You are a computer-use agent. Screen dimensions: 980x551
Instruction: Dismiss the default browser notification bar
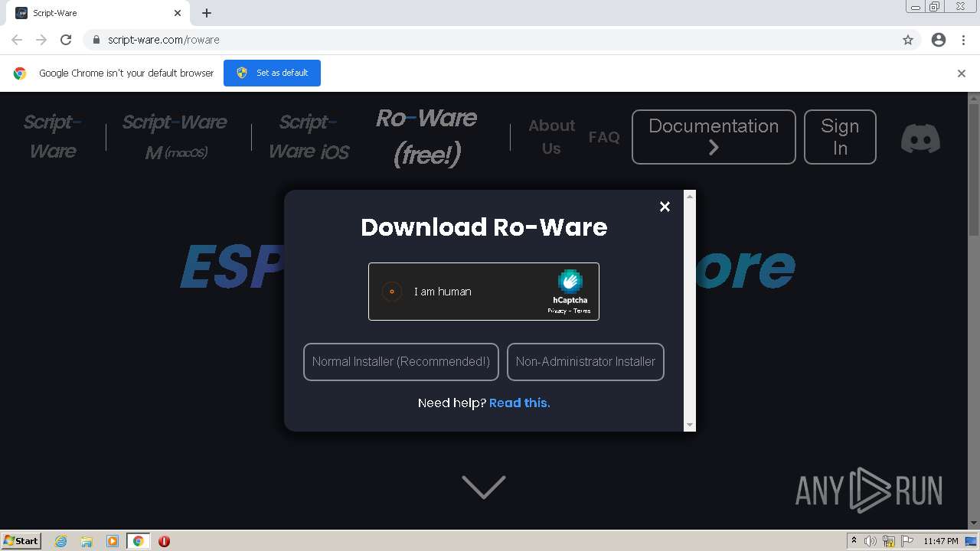coord(962,73)
